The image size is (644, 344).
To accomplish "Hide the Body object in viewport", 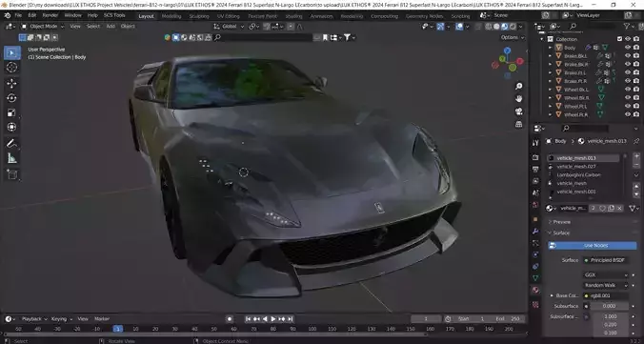I will click(628, 48).
